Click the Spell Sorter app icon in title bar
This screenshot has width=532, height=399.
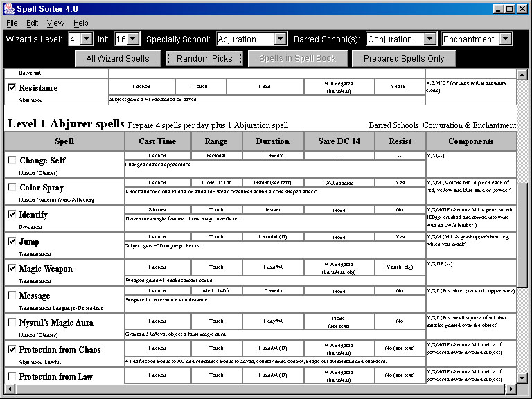click(x=9, y=8)
